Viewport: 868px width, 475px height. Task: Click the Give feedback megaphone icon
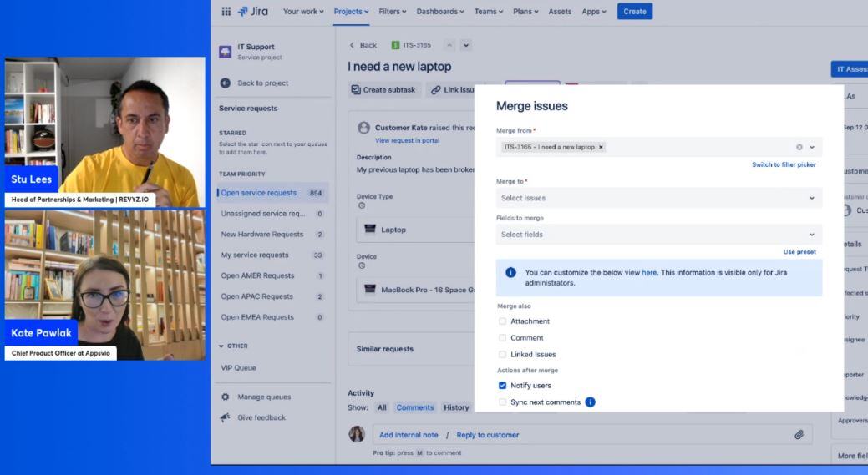point(225,417)
